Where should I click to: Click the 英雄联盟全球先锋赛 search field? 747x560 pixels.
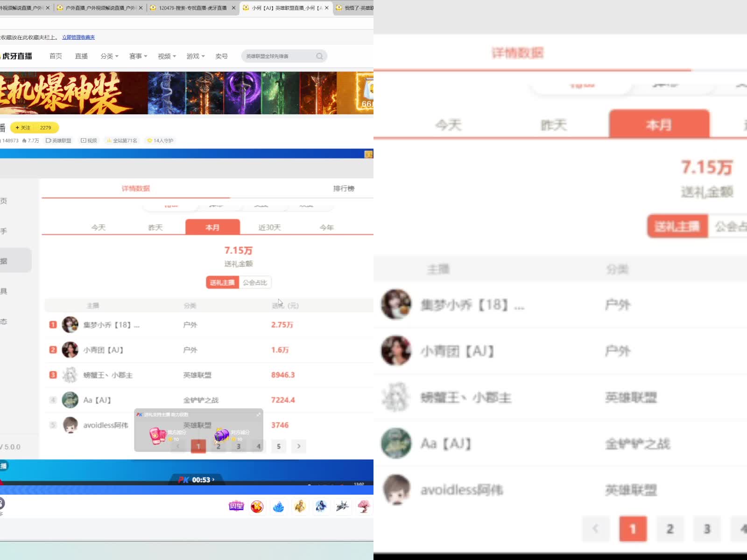click(x=278, y=56)
